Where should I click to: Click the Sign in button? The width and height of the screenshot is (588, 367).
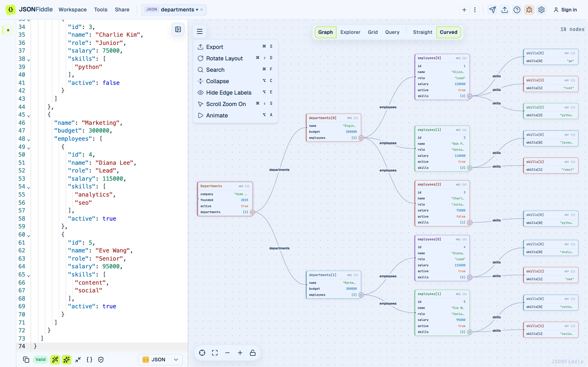[565, 10]
